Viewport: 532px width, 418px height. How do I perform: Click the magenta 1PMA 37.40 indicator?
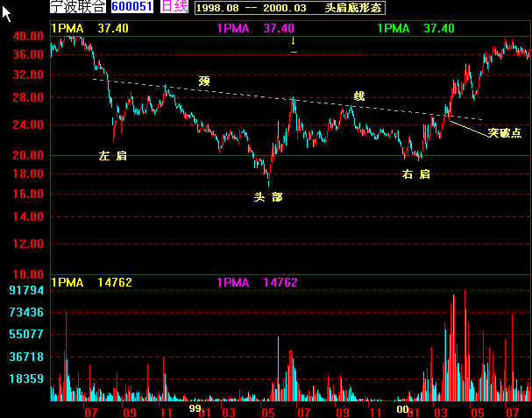pos(255,28)
